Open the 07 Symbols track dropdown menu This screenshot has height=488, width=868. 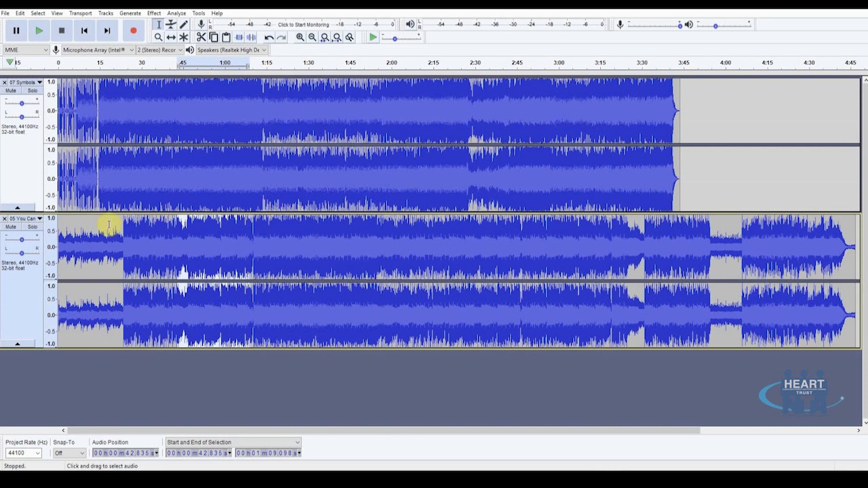tap(24, 82)
